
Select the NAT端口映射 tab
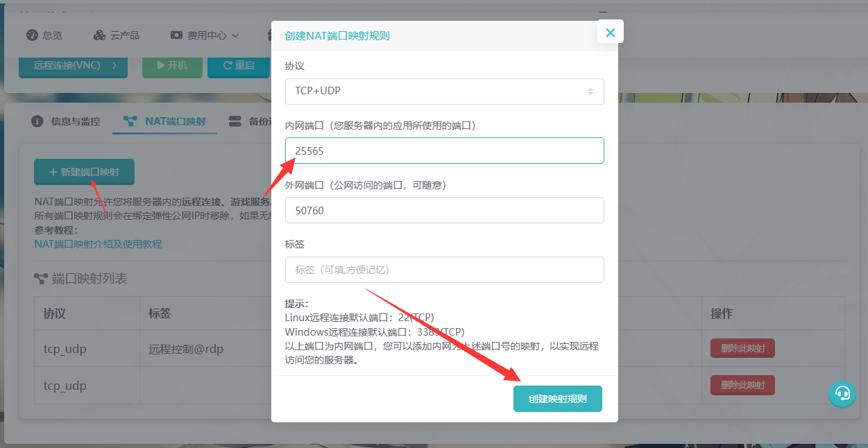pyautogui.click(x=175, y=121)
